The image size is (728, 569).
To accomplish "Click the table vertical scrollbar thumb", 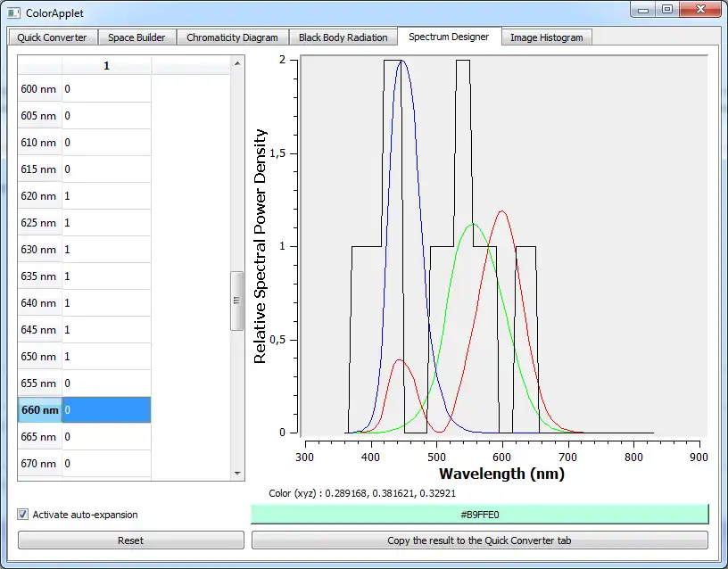I will point(236,301).
